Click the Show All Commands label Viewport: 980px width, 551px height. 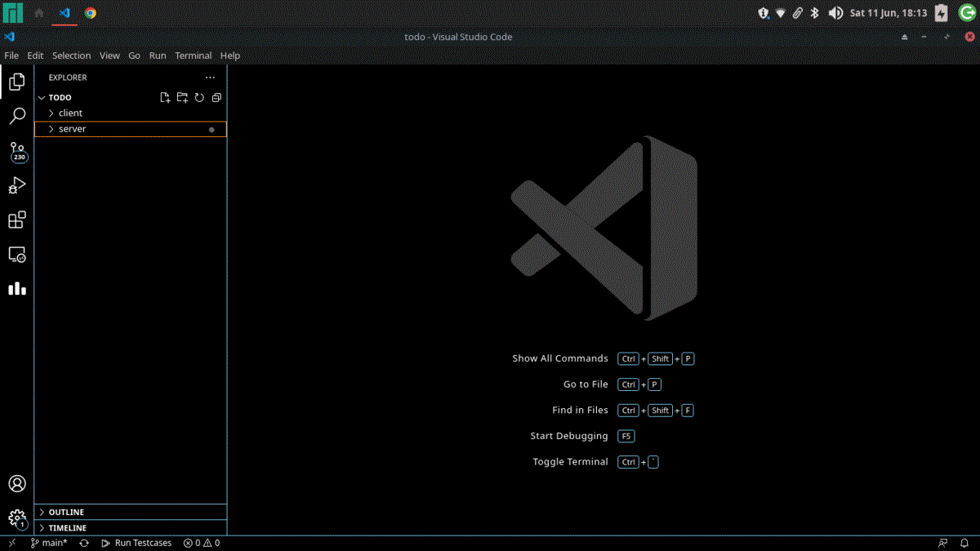point(560,358)
